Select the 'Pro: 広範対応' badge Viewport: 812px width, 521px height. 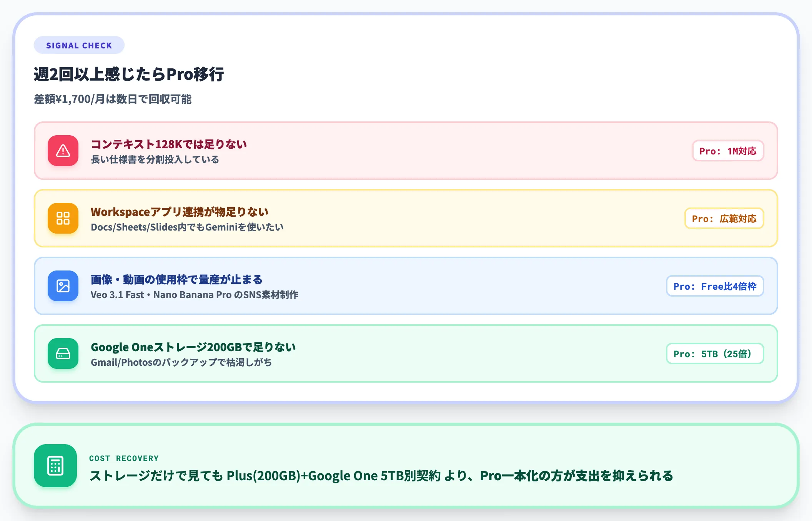[x=724, y=219]
